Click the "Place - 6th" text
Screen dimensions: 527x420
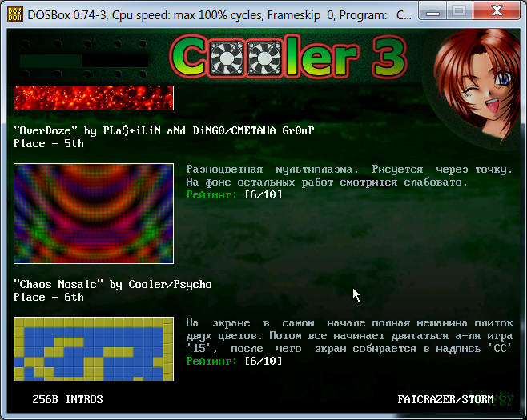(x=48, y=297)
